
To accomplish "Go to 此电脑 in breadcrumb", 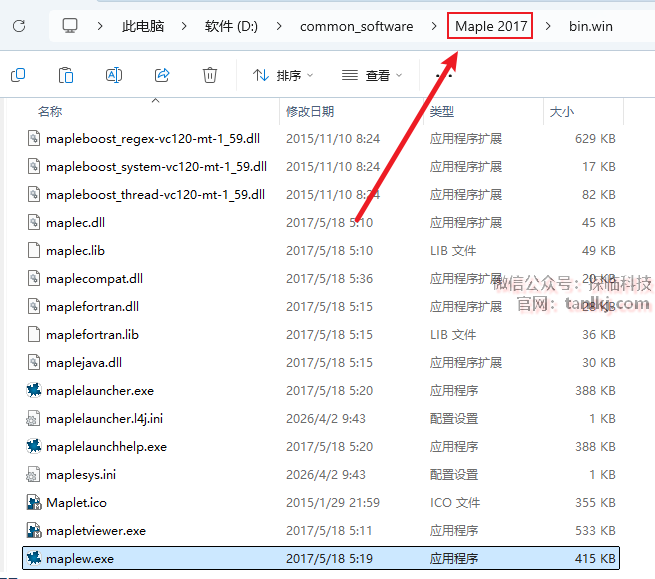I will pos(143,26).
